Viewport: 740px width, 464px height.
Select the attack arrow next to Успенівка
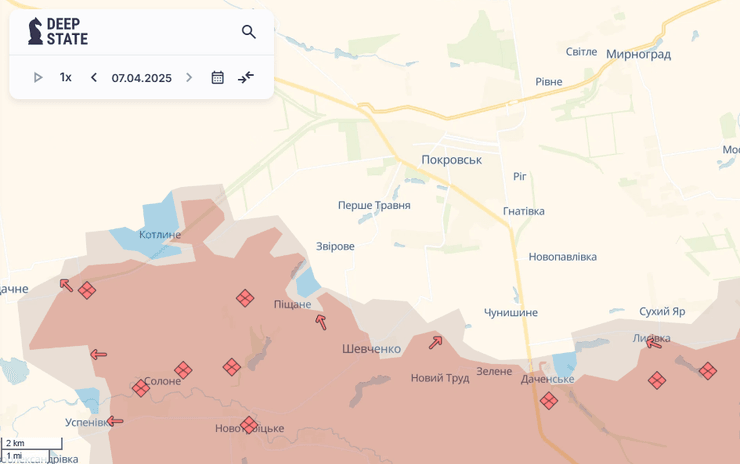coord(115,421)
